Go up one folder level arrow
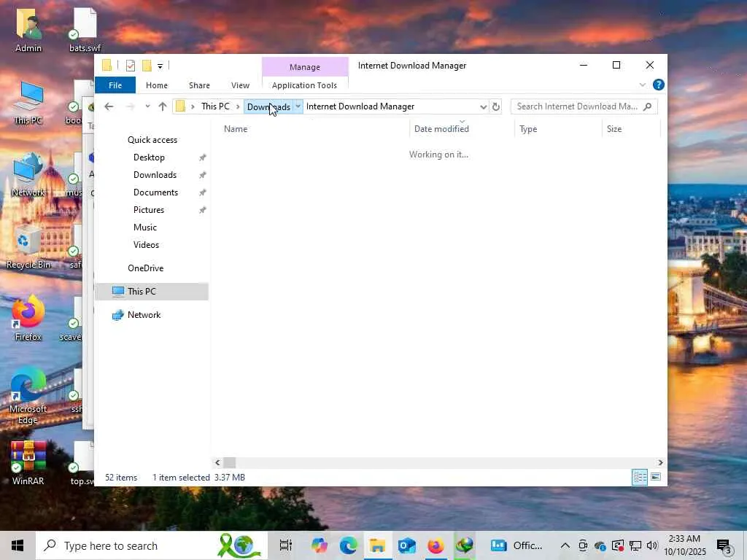Screen dimensions: 747x560 click(163, 106)
